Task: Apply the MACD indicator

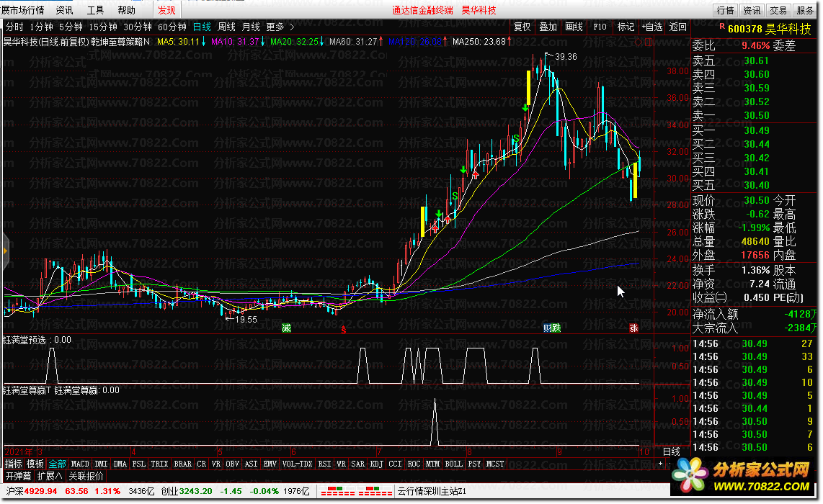Action: click(80, 464)
